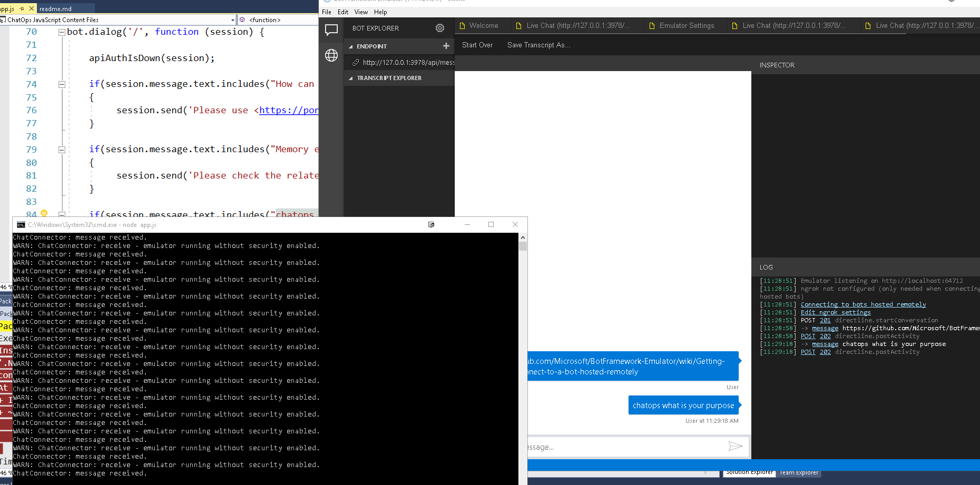This screenshot has width=980, height=485.
Task: Click the cmd.exe icon in the console title bar
Action: coord(21,224)
